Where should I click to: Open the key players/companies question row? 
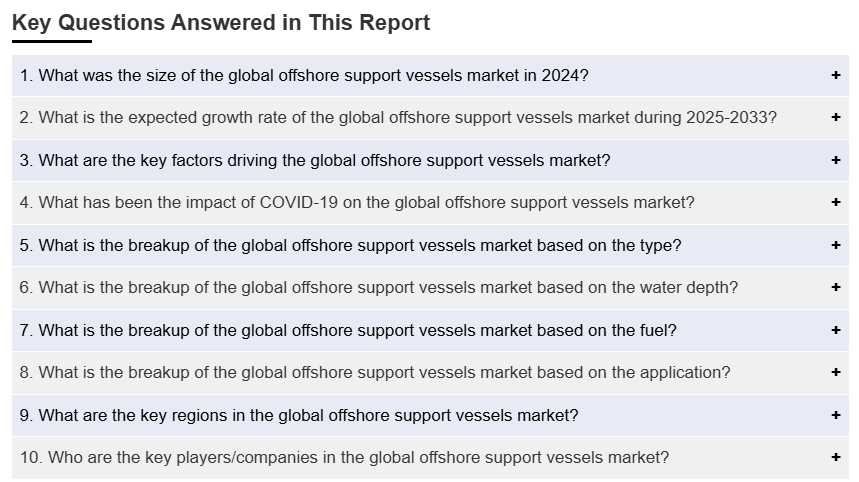[345, 457]
